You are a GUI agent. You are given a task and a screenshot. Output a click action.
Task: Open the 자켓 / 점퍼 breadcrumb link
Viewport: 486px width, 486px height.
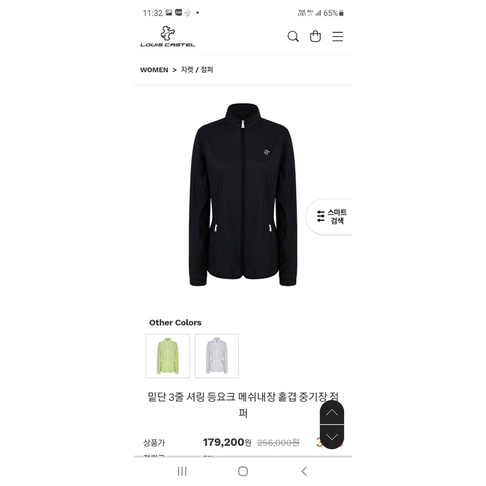(x=197, y=70)
